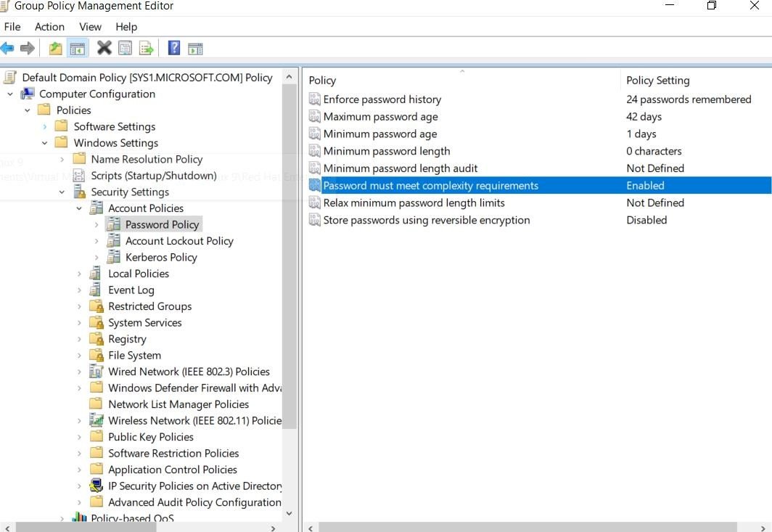Open the Help question mark icon
Viewport: 772px width, 532px height.
(174, 48)
